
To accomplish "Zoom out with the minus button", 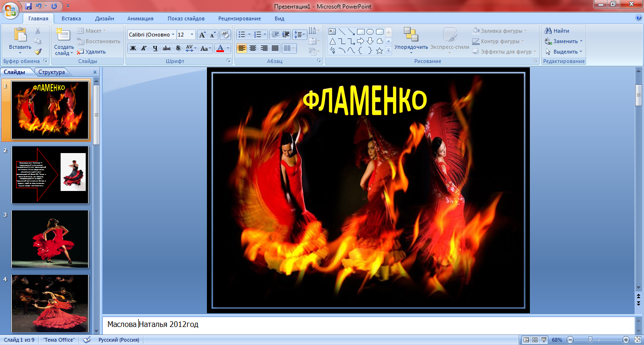I will 570,340.
